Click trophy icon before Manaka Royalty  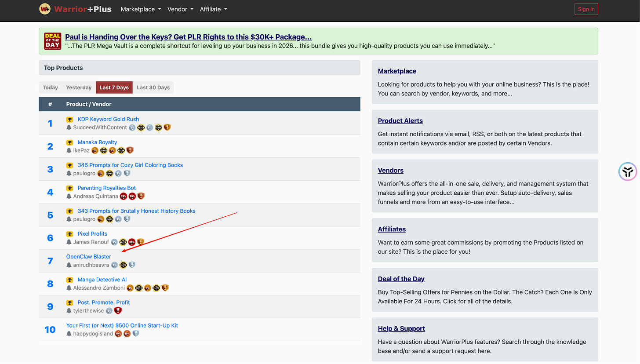(x=69, y=142)
